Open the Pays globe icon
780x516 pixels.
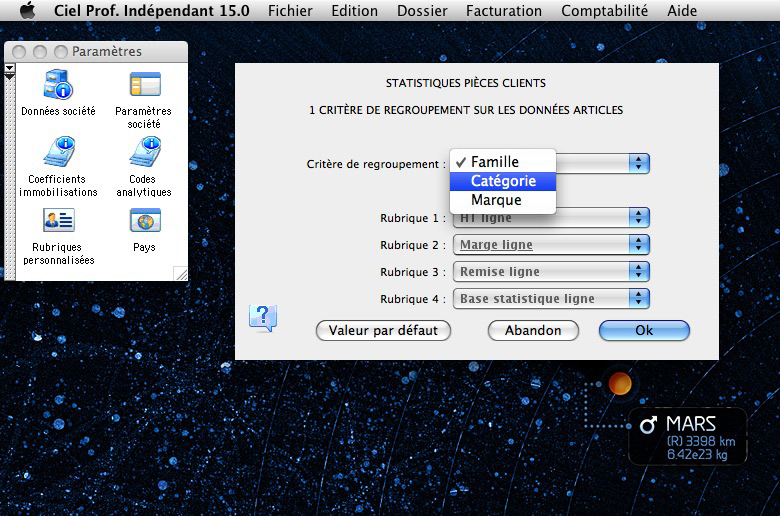[145, 220]
